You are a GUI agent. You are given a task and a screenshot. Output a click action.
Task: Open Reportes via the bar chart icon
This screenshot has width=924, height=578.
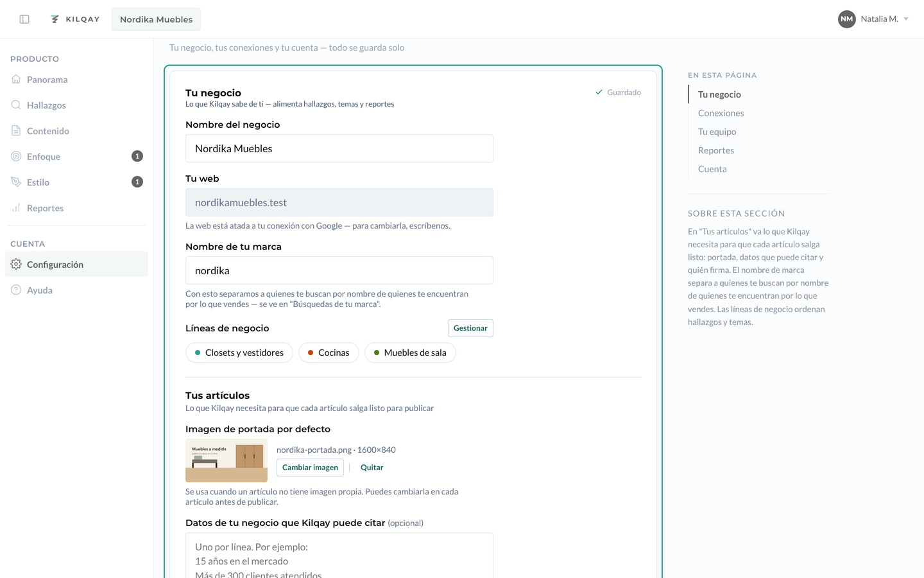point(16,207)
